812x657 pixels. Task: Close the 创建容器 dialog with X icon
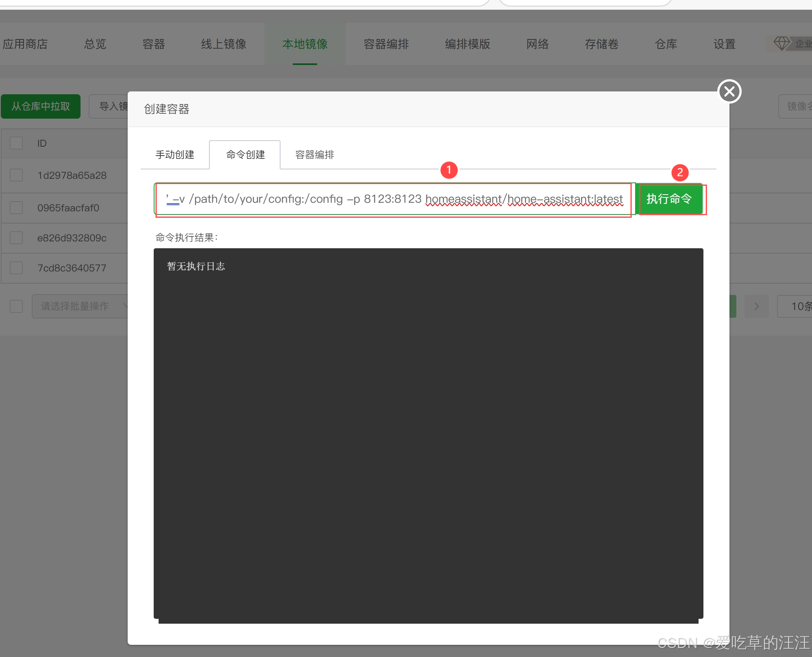point(729,91)
